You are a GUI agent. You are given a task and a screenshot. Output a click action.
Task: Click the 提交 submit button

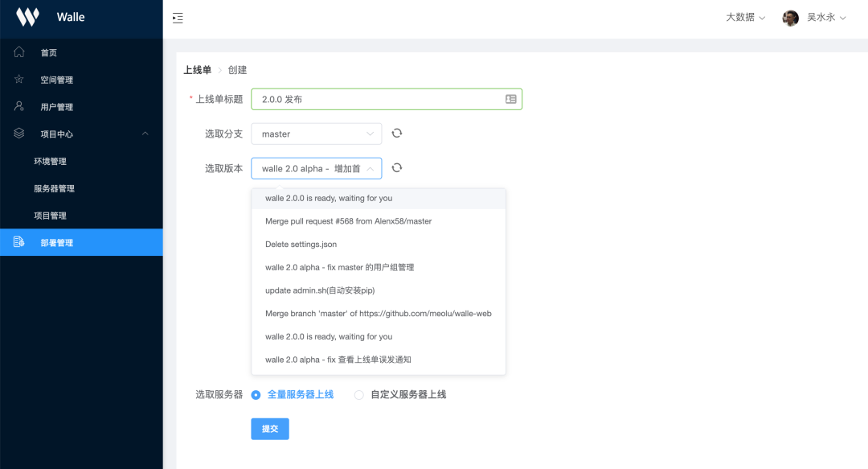coord(269,429)
